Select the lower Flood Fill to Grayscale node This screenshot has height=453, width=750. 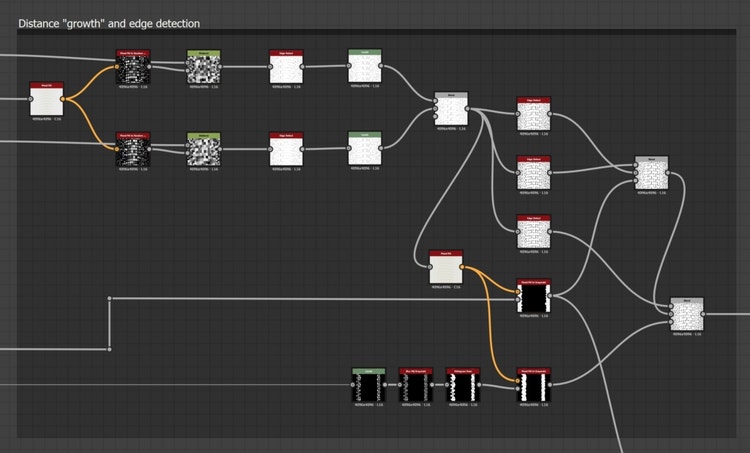point(534,385)
